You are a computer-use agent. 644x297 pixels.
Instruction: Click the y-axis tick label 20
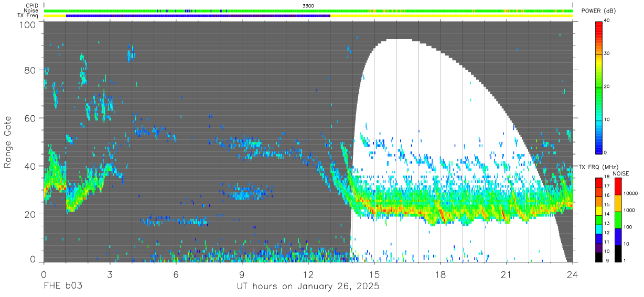(30, 214)
